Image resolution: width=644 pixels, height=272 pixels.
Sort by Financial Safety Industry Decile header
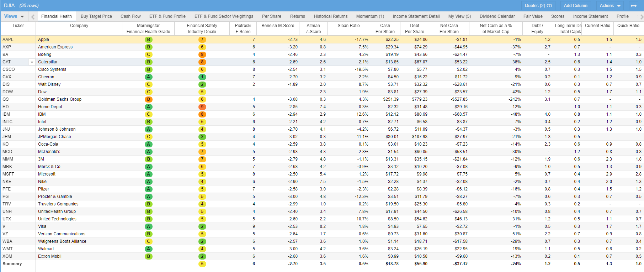pos(202,28)
